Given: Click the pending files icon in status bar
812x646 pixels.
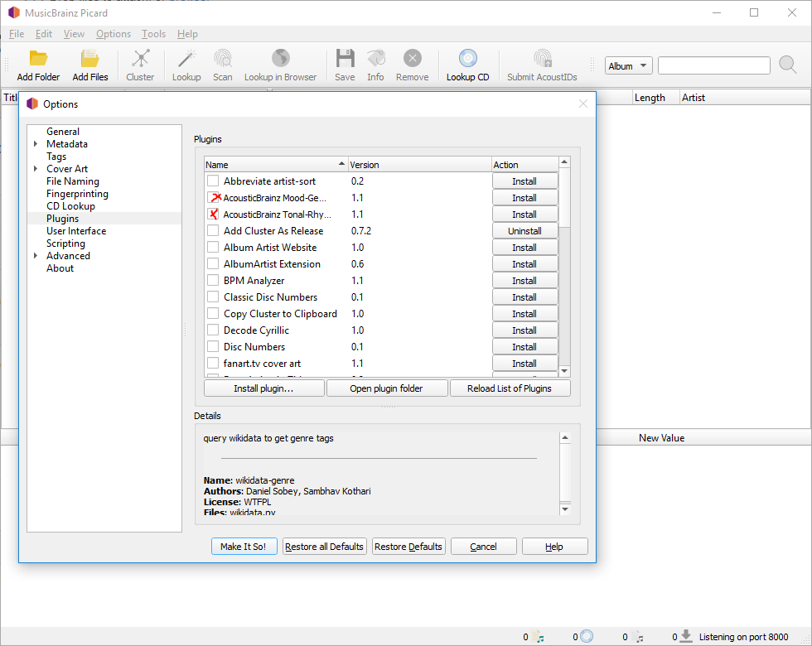Looking at the screenshot, I should click(637, 637).
